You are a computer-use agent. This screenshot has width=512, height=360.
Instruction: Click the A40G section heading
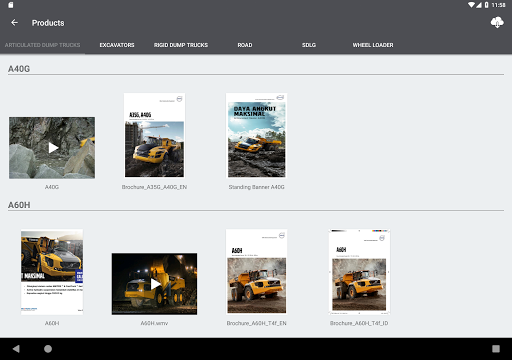click(19, 69)
